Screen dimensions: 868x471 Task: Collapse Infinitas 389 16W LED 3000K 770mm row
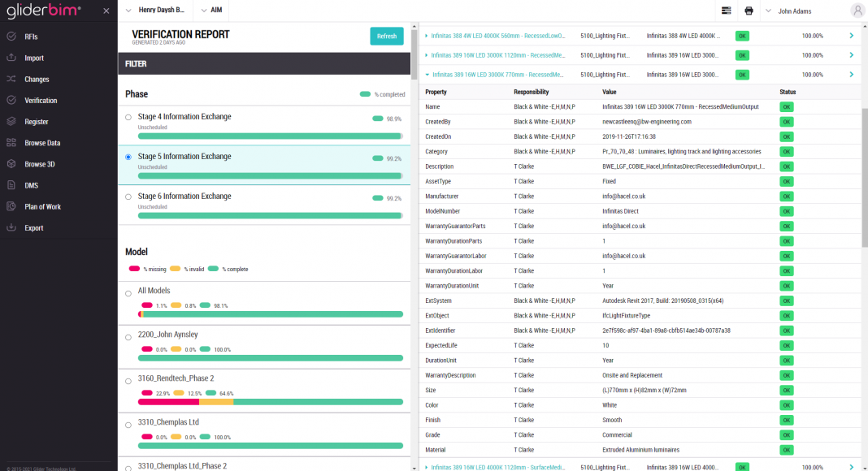[427, 75]
